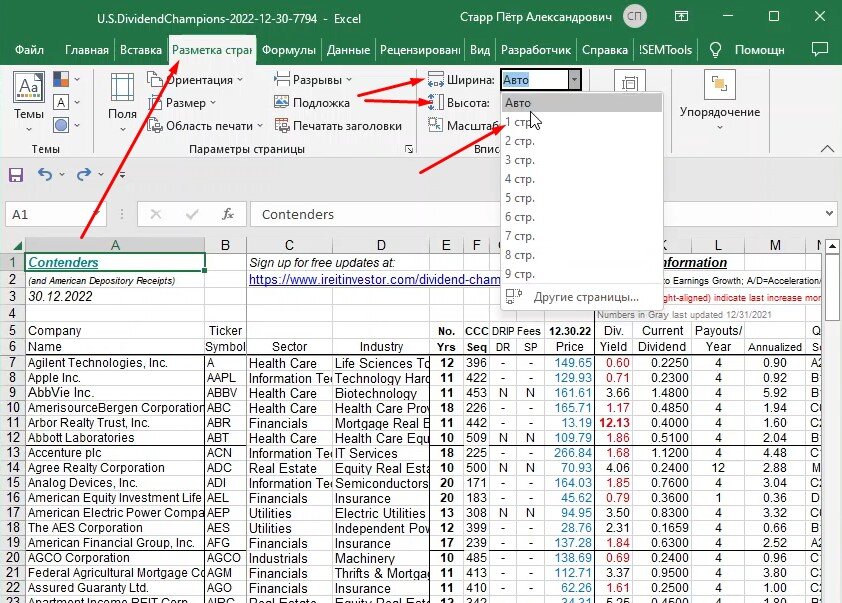Select column D header

click(381, 245)
